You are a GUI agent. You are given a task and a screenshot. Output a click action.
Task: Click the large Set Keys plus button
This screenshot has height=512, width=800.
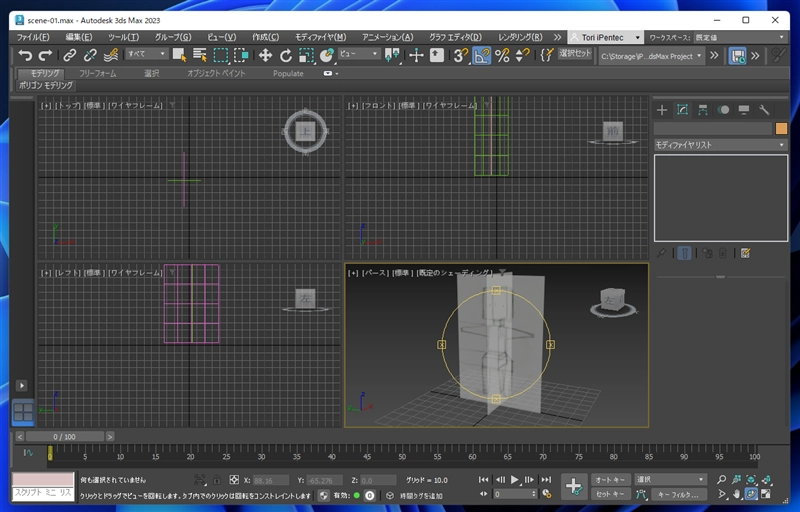(x=573, y=486)
